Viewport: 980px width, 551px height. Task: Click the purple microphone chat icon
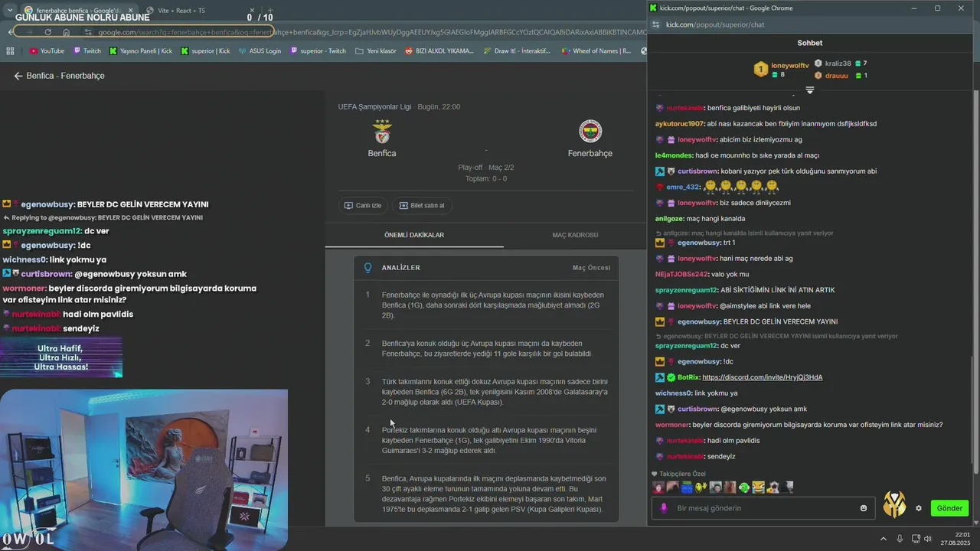pyautogui.click(x=664, y=508)
